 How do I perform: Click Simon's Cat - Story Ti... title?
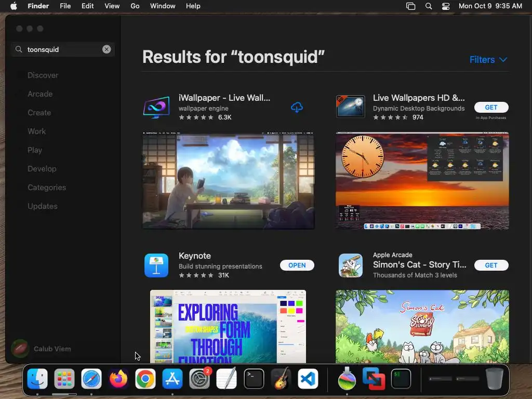tap(419, 264)
